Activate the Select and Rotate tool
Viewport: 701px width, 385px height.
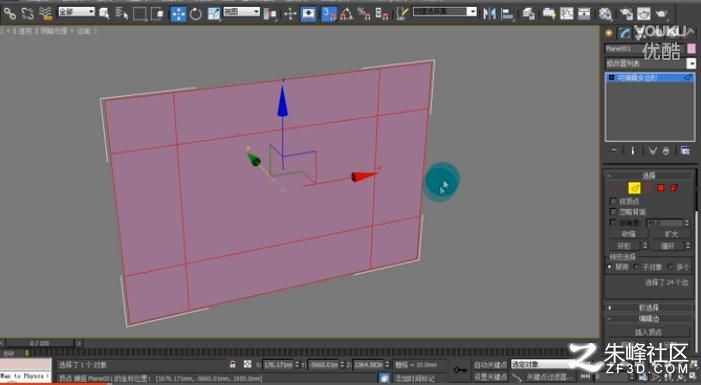tap(196, 14)
